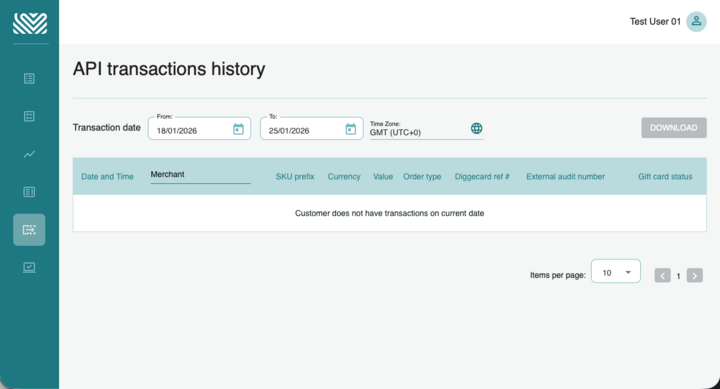Open the first list icon in sidebar
This screenshot has width=720, height=389.
point(29,79)
